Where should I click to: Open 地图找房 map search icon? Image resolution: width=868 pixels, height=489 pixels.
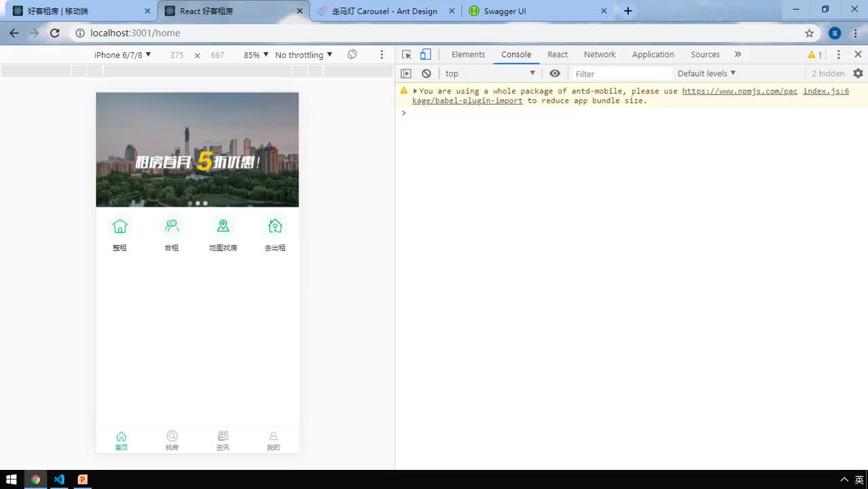click(223, 226)
